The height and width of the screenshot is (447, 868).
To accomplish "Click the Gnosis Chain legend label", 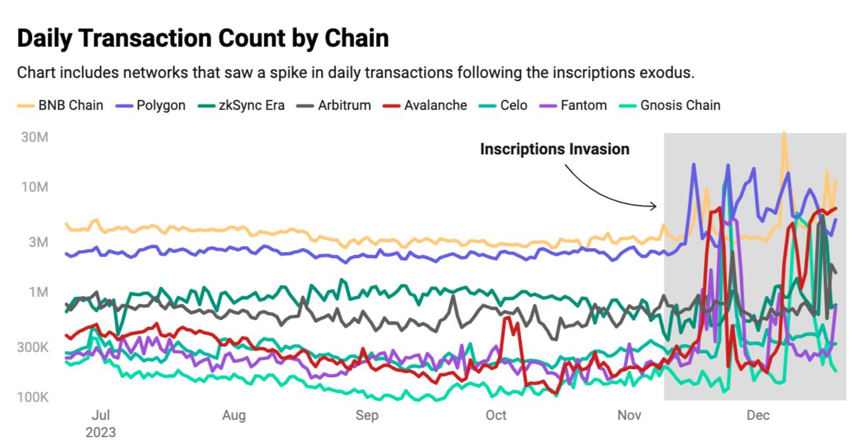I will coord(679,105).
